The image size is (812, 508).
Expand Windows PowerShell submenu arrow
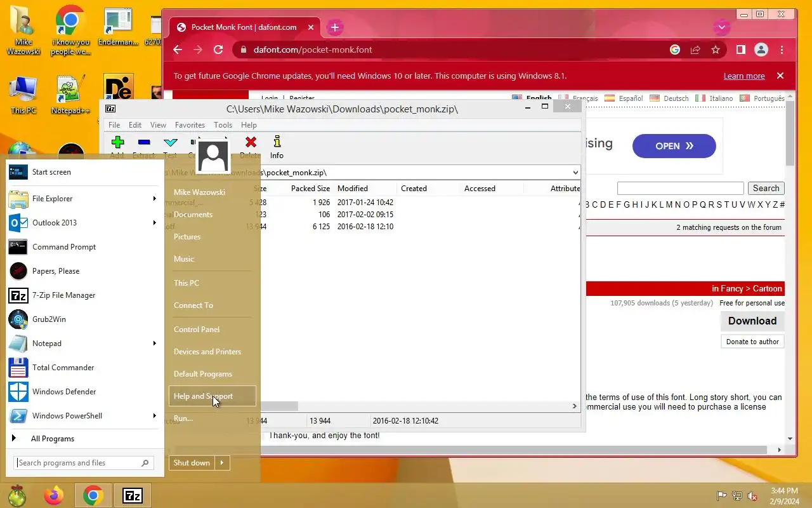tap(154, 416)
